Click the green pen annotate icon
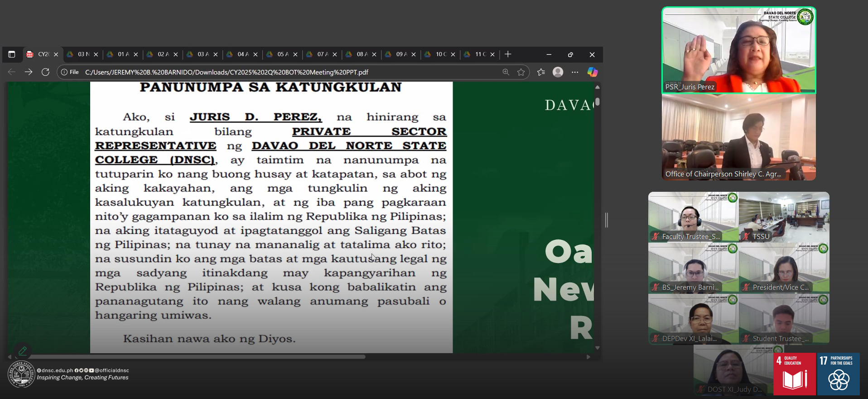 tap(23, 350)
